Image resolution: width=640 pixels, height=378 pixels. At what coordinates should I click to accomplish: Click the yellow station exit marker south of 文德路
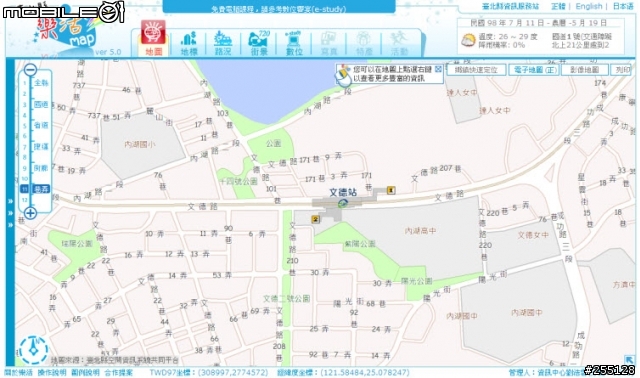316,219
